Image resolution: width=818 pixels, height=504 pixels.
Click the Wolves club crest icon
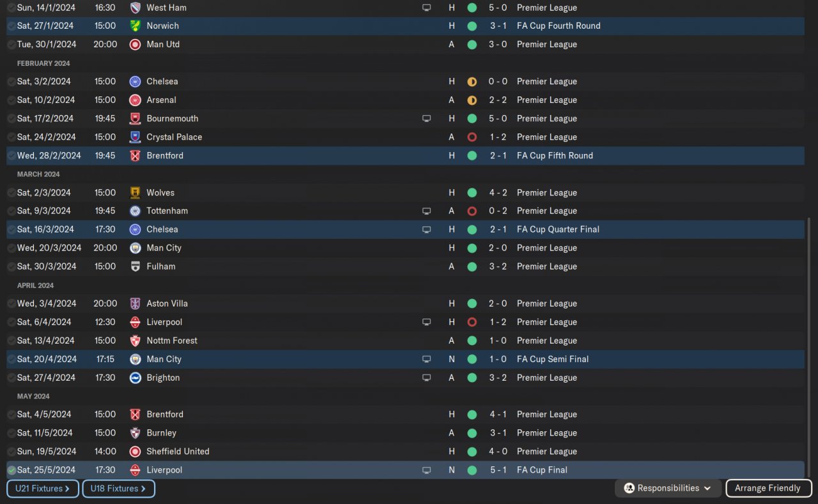[x=135, y=193]
